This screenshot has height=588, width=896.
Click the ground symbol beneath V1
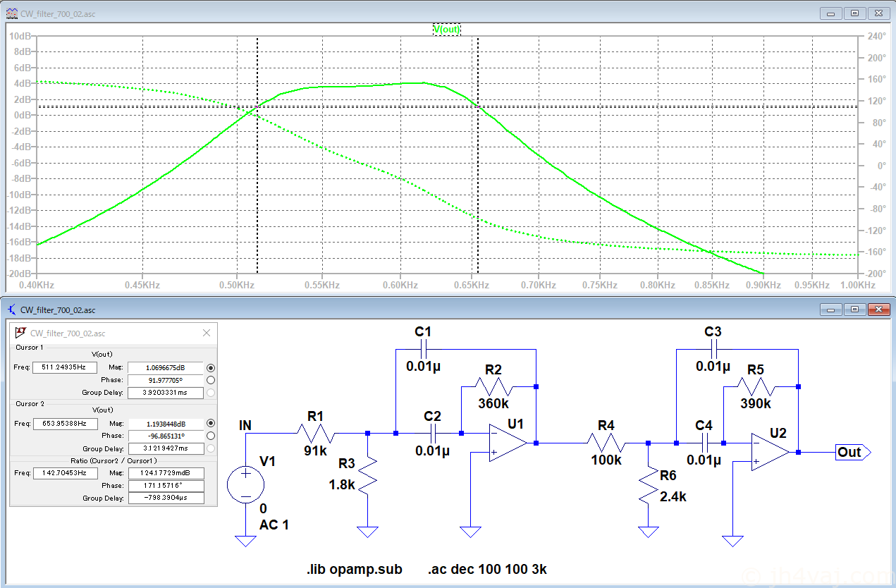click(x=245, y=541)
